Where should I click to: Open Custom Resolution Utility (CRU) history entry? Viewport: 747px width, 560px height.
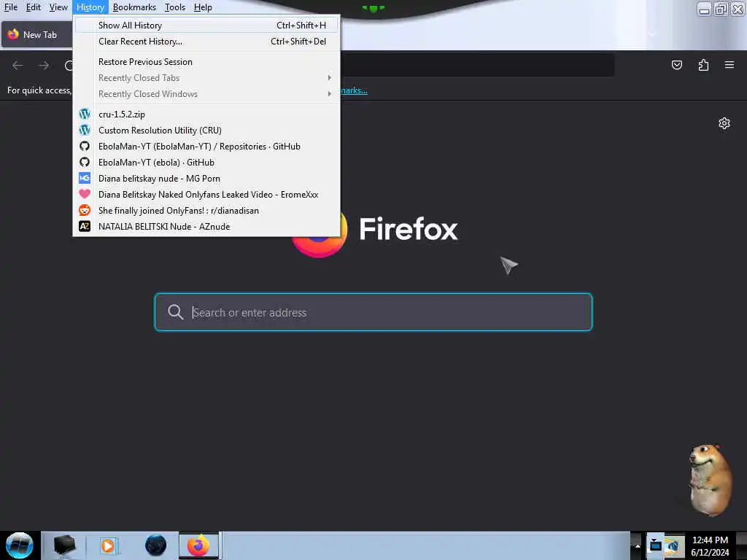click(x=206, y=131)
